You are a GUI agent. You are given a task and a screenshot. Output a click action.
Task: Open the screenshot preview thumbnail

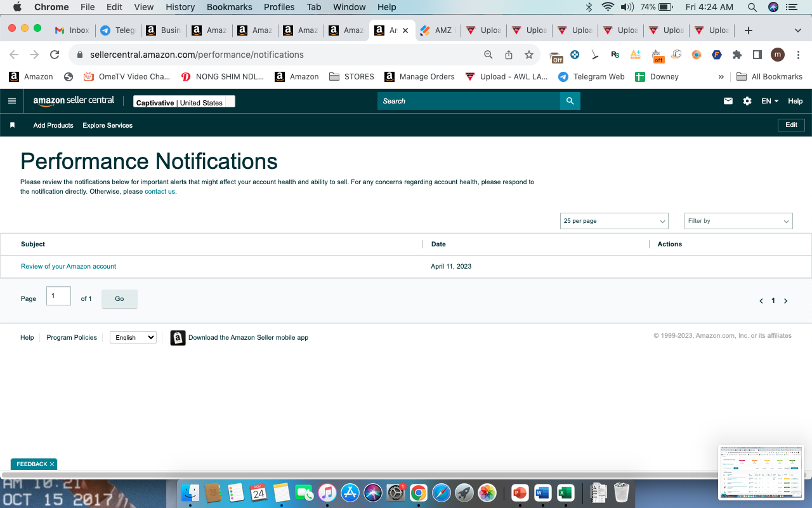point(761,472)
